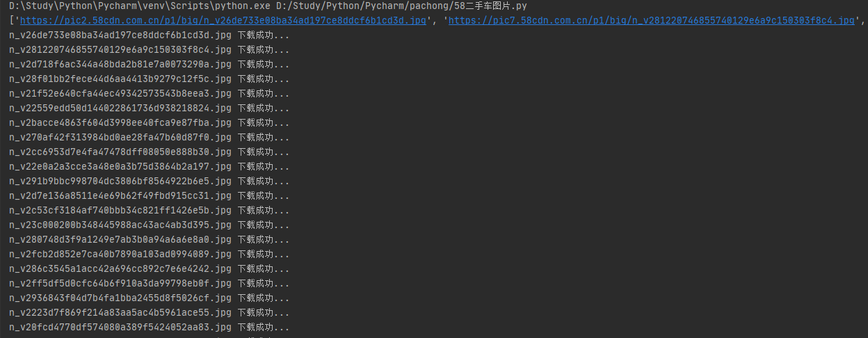The height and width of the screenshot is (338, 868).
Task: Select the n_v2936843f04d7b4fa1bba2455d8f5026cf.jpg console line
Action: click(150, 298)
